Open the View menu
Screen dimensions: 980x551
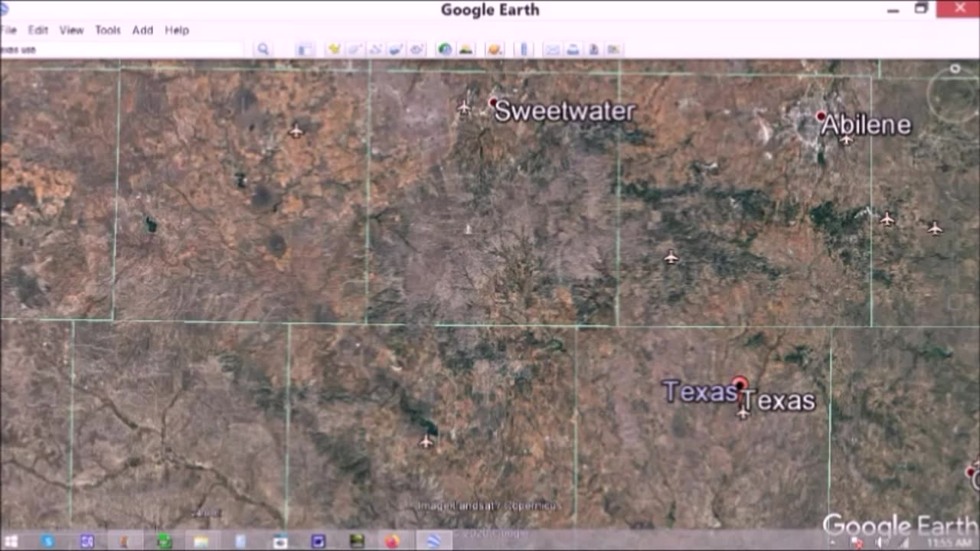(71, 30)
